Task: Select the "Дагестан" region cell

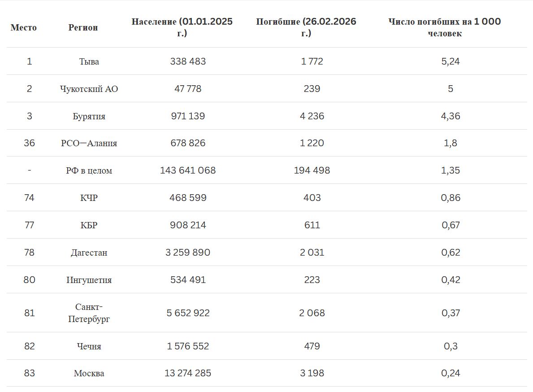Action: tap(89, 253)
